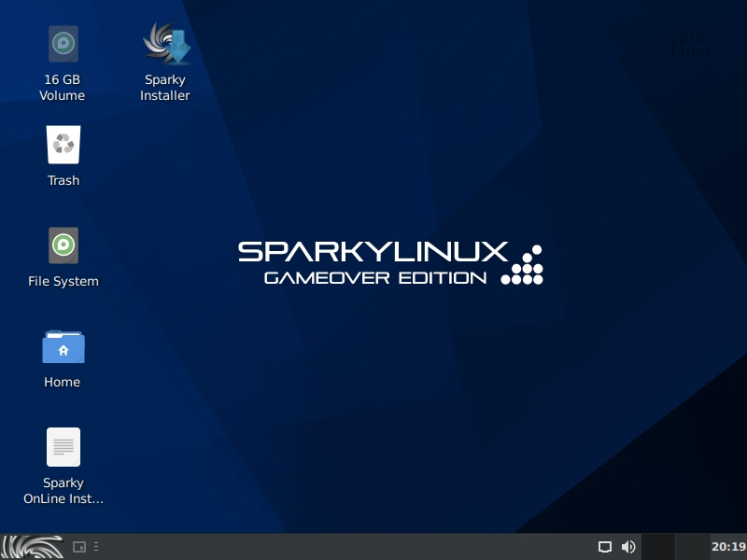Click the panel separator handle dots
Image resolution: width=747 pixels, height=560 pixels.
click(x=96, y=547)
